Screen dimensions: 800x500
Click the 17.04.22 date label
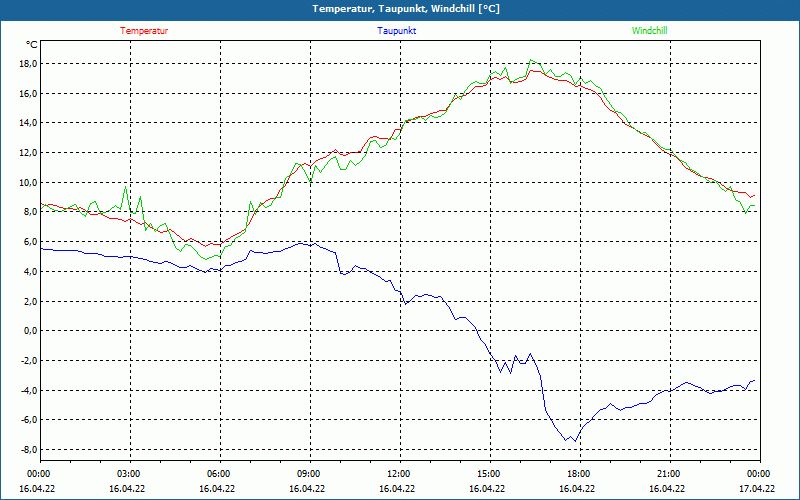(758, 488)
